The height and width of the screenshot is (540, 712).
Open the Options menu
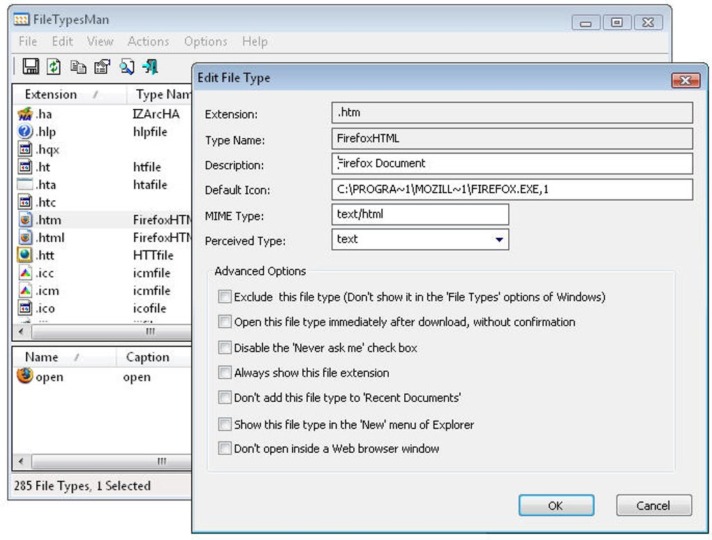tap(205, 41)
